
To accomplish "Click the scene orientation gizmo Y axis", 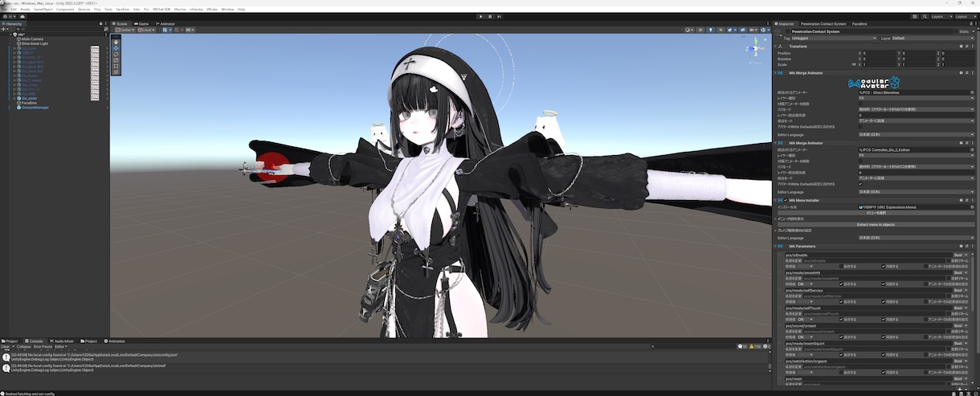I will [x=755, y=40].
